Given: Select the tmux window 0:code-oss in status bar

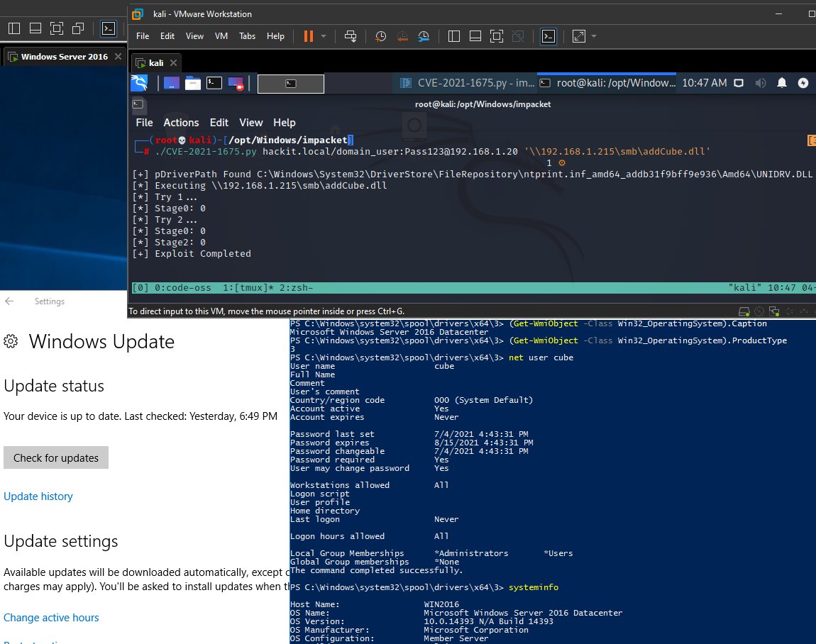Looking at the screenshot, I should [182, 288].
